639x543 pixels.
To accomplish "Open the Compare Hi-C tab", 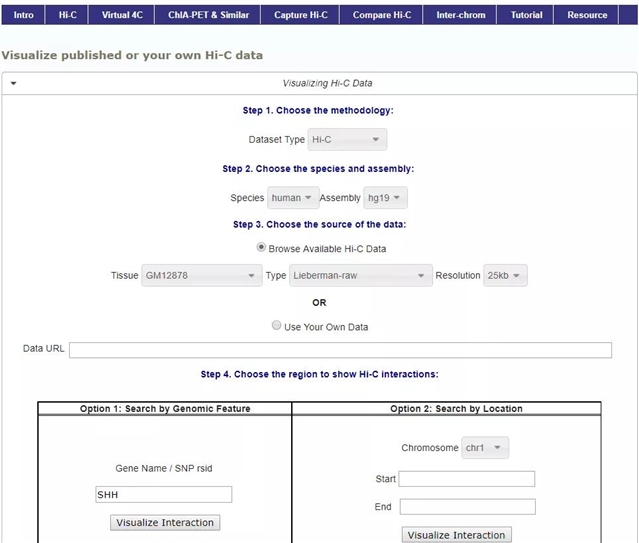I will click(x=383, y=15).
